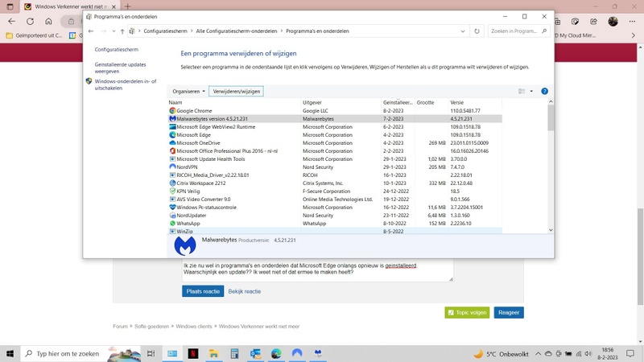Viewport: 644px width, 362px height.
Task: Click the Reageer button on the forum page
Action: [509, 312]
